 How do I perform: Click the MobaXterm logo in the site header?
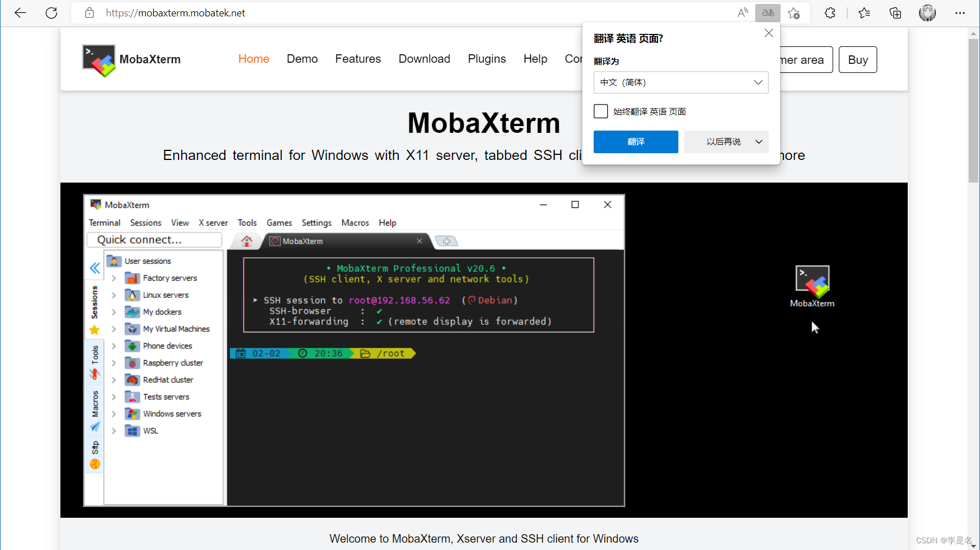pos(99,60)
